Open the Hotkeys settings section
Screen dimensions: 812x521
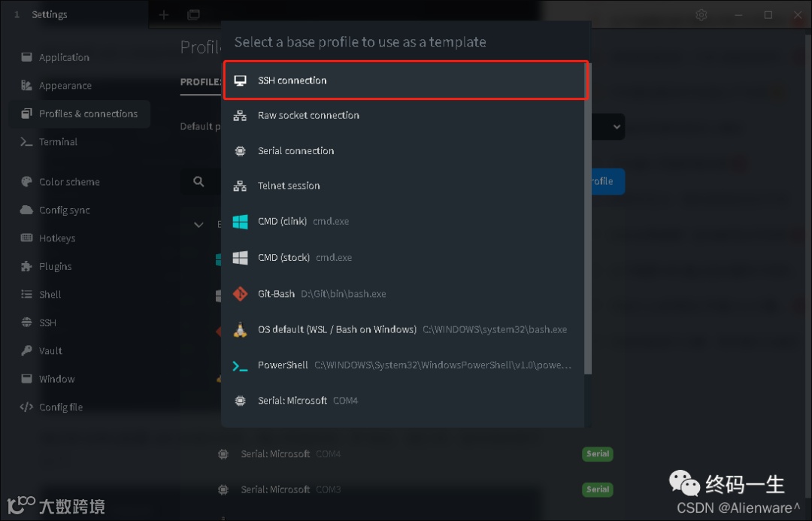(57, 238)
